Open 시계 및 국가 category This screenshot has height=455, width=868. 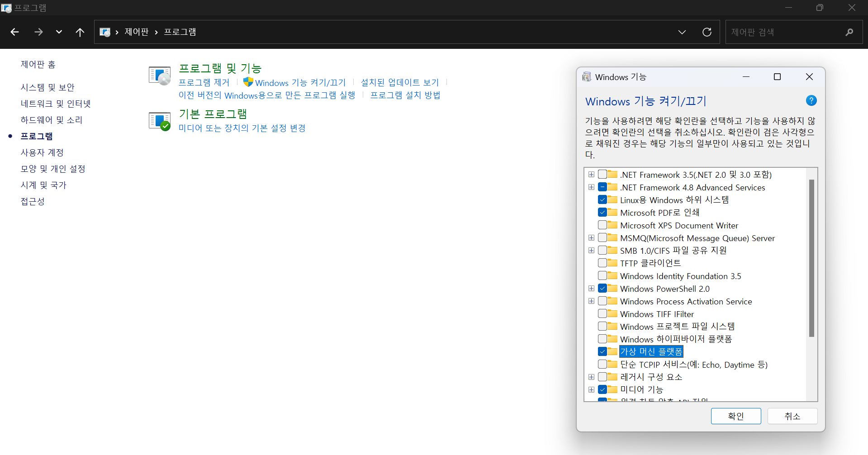click(43, 185)
